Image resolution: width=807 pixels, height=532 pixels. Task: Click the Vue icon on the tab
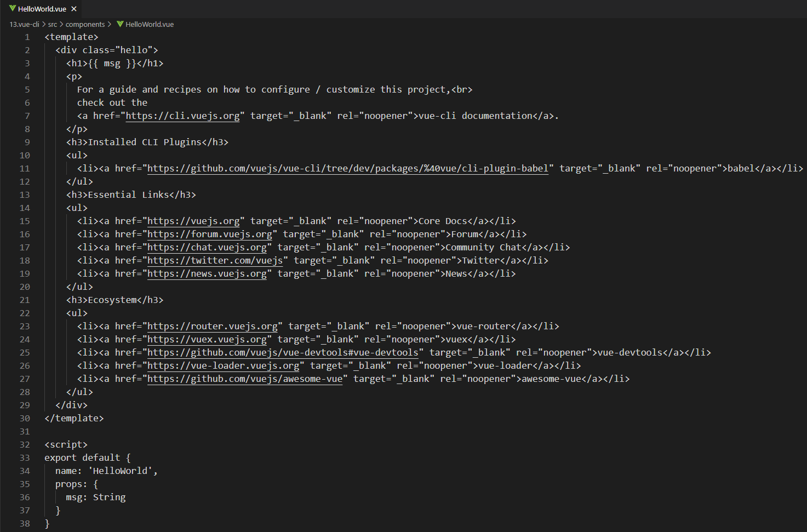click(x=13, y=9)
